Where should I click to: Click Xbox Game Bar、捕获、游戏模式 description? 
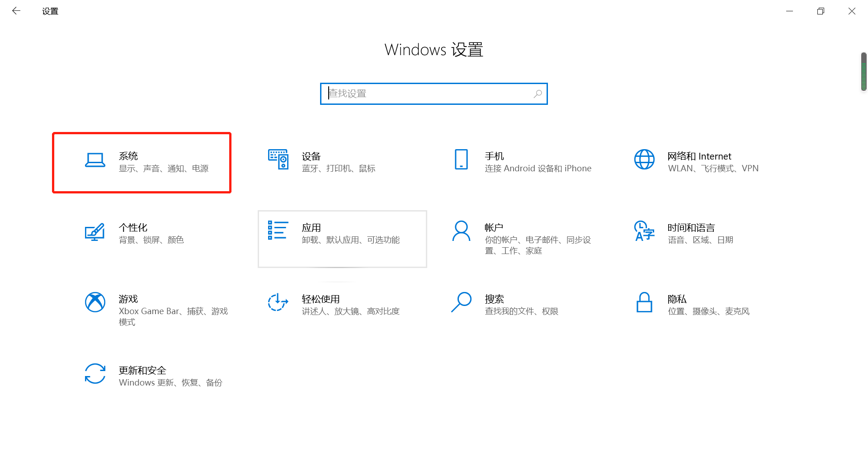(x=173, y=317)
